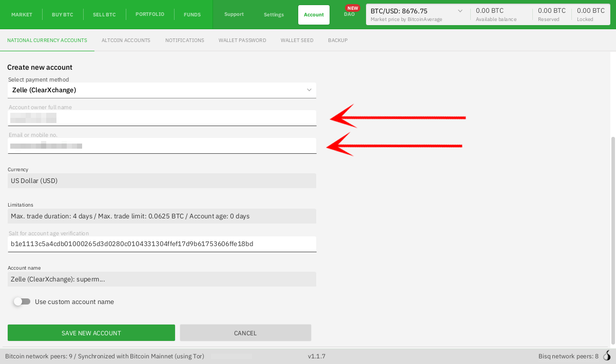Open the Notifications tab
616x364 pixels.
coord(185,40)
